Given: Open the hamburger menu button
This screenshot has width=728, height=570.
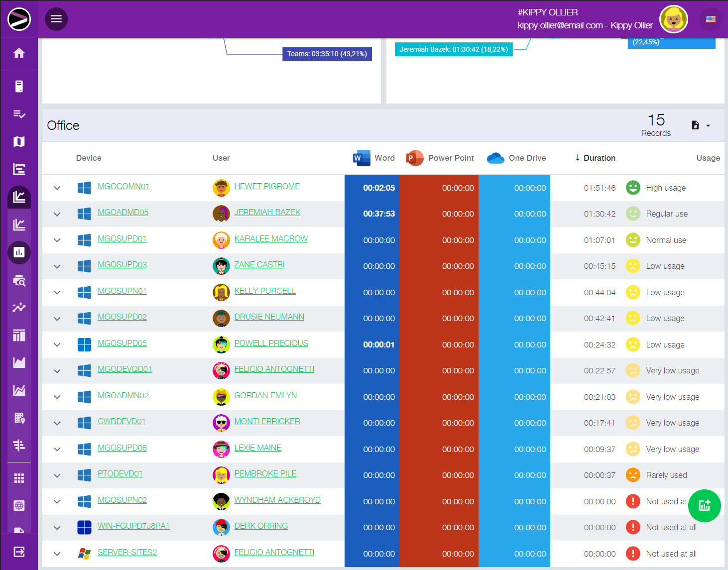Looking at the screenshot, I should [56, 19].
